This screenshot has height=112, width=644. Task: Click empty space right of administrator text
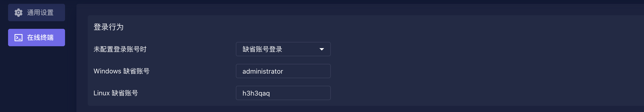point(308,71)
